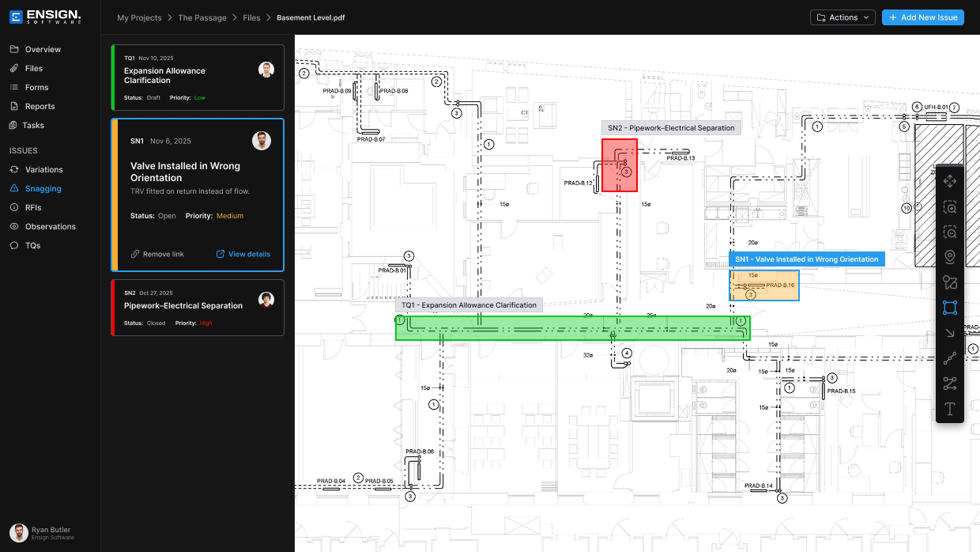Screen dimensions: 980x552
Task: Click the Tasks clipboard icon
Action: [x=13, y=125]
